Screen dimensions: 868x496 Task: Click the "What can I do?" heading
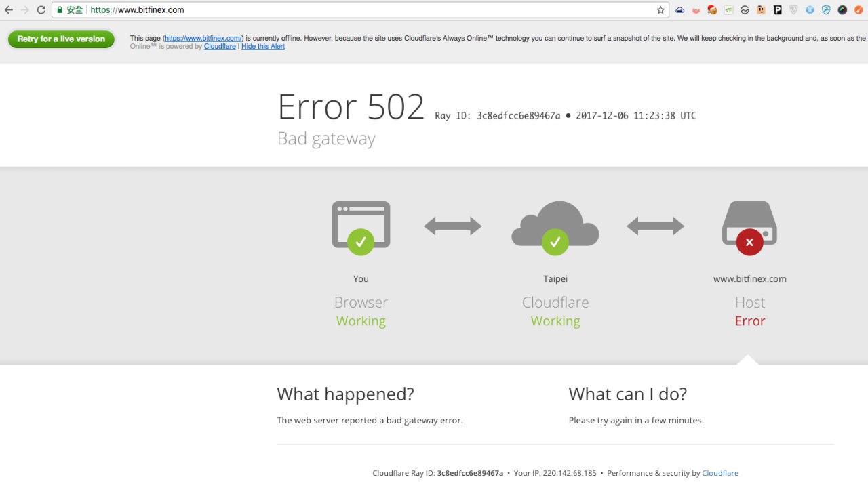[x=628, y=394]
